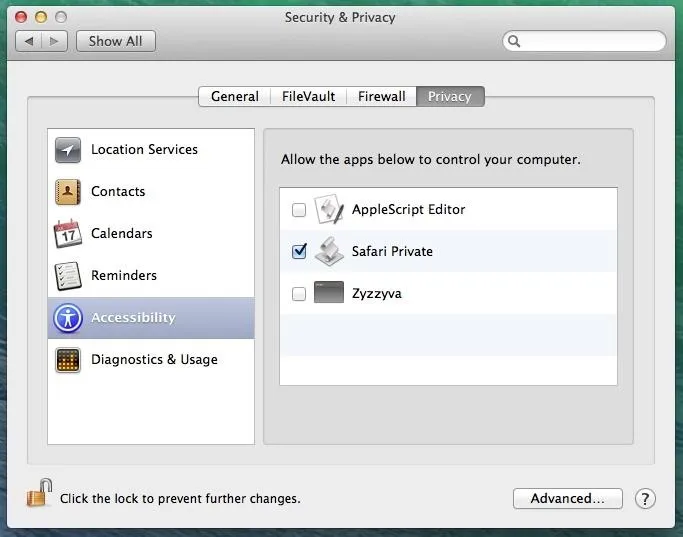The image size is (683, 537).
Task: Select Accessibility label in privacy list
Action: (x=133, y=317)
